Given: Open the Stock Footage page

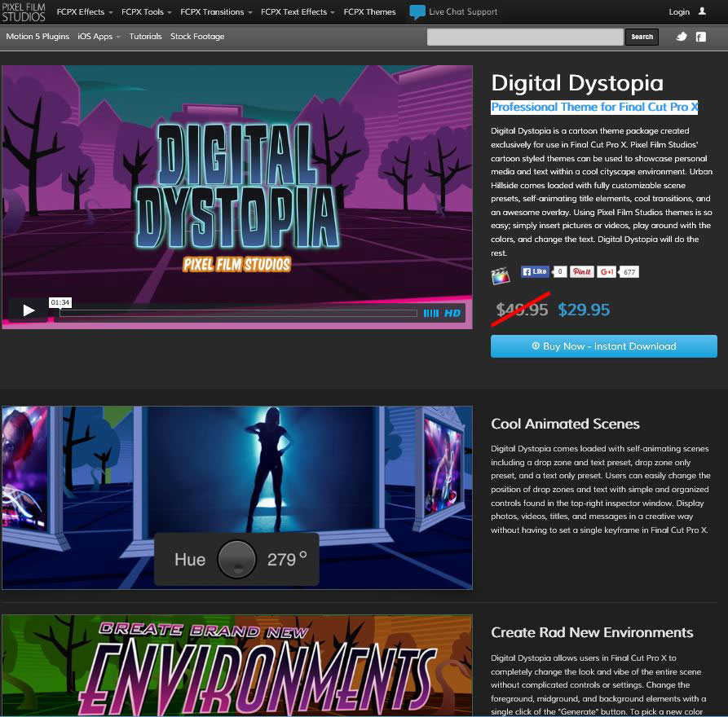Looking at the screenshot, I should (197, 36).
